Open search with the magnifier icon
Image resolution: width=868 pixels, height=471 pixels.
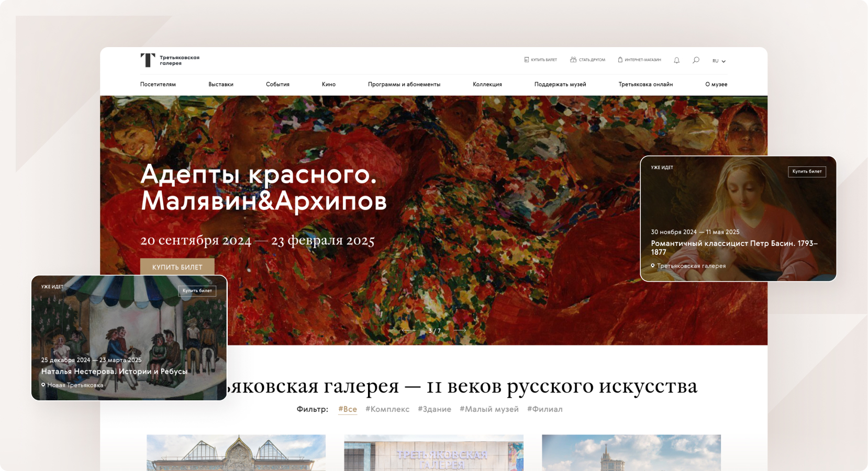pyautogui.click(x=696, y=60)
